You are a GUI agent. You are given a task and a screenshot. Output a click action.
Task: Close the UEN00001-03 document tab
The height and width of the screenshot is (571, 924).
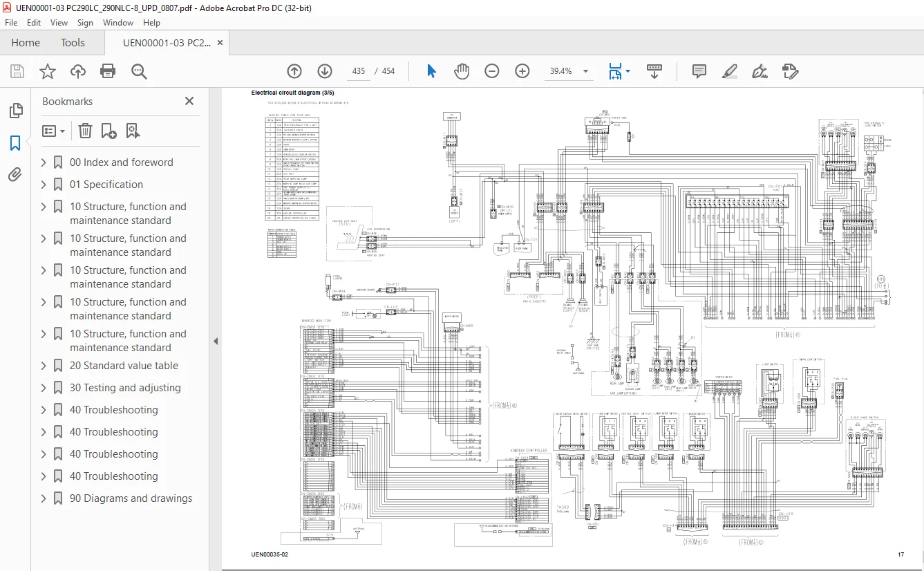pos(220,43)
